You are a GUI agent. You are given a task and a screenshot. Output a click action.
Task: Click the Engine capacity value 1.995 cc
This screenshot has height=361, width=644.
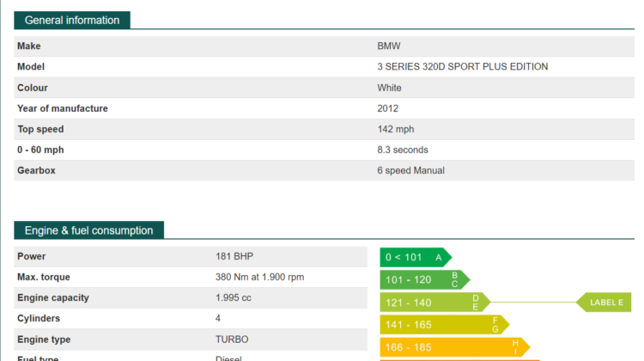click(x=233, y=297)
